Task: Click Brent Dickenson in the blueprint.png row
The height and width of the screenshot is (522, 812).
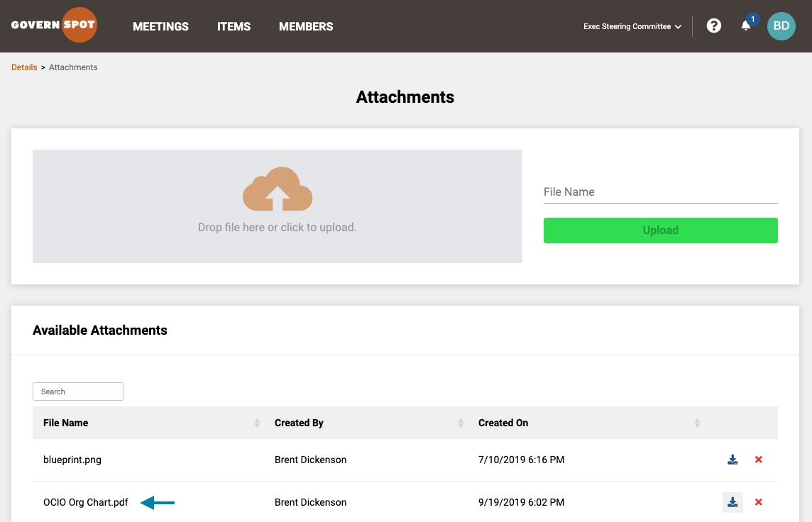Action: (310, 460)
